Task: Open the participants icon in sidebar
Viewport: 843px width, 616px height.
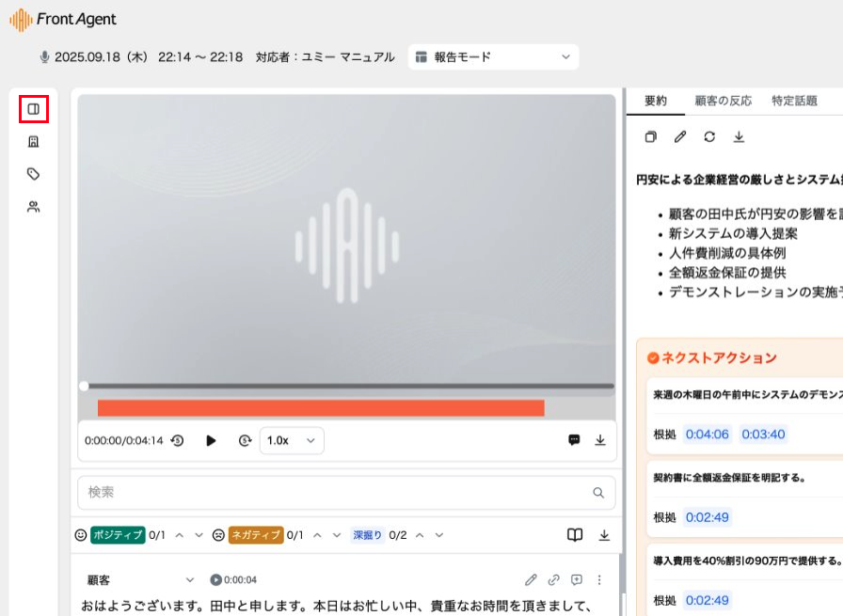Action: click(34, 207)
